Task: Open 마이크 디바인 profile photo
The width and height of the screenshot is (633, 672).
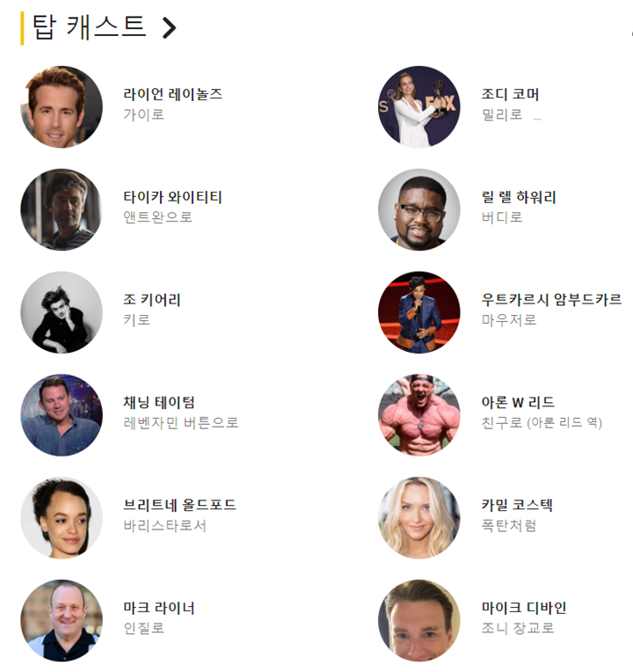Action: point(418,621)
